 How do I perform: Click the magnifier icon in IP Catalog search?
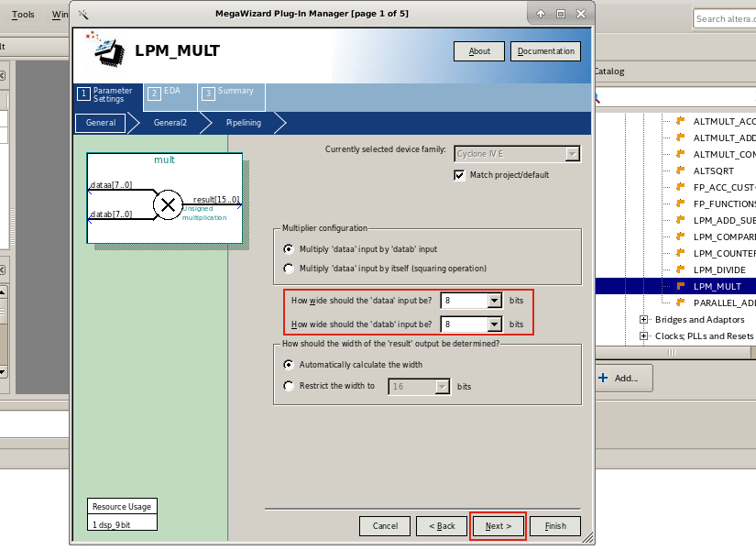pyautogui.click(x=597, y=97)
